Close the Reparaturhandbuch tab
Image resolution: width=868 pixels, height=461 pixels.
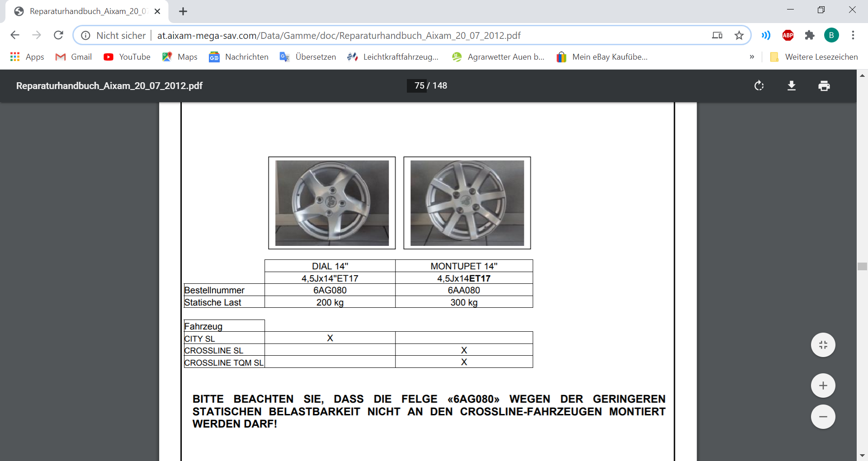tap(157, 11)
